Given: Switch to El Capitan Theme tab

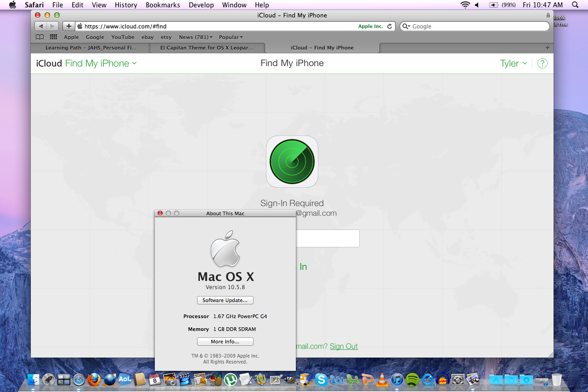Looking at the screenshot, I should coord(208,48).
